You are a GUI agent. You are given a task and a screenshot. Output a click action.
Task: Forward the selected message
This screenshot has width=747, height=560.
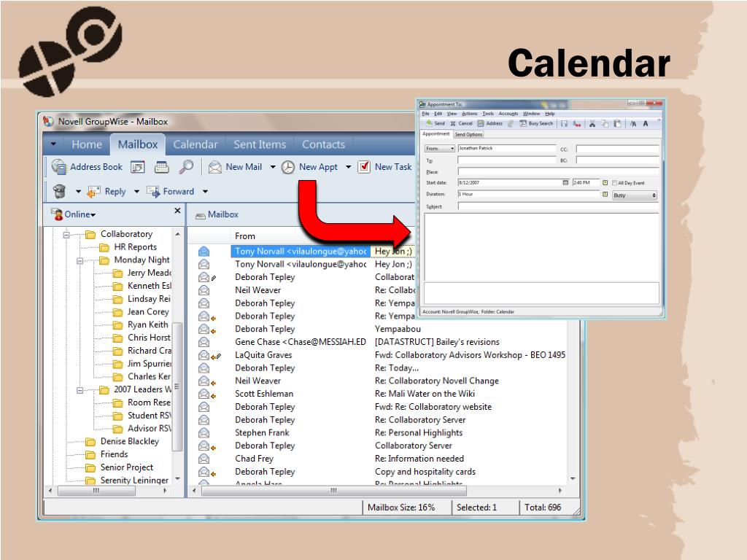coord(171,192)
